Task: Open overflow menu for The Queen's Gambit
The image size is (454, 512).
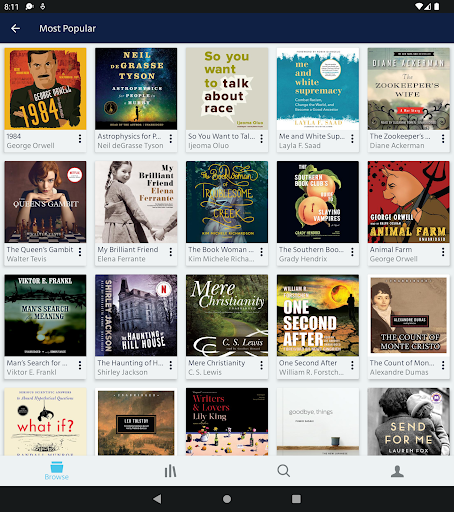Action: [x=80, y=252]
